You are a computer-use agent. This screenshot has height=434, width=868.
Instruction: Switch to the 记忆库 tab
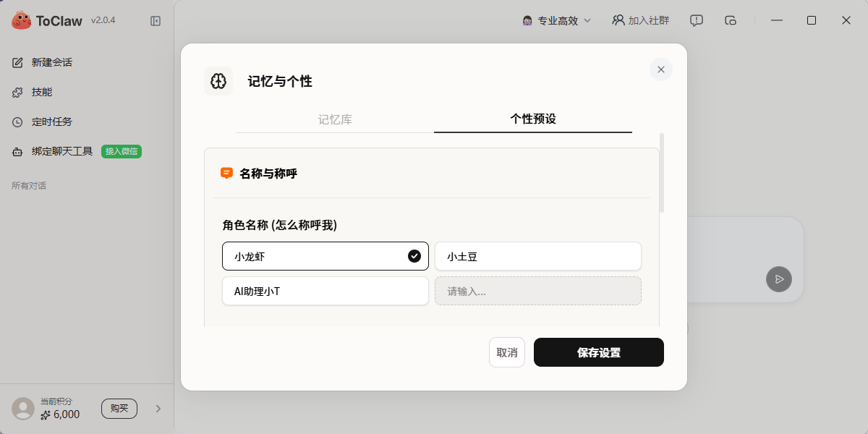(x=335, y=119)
